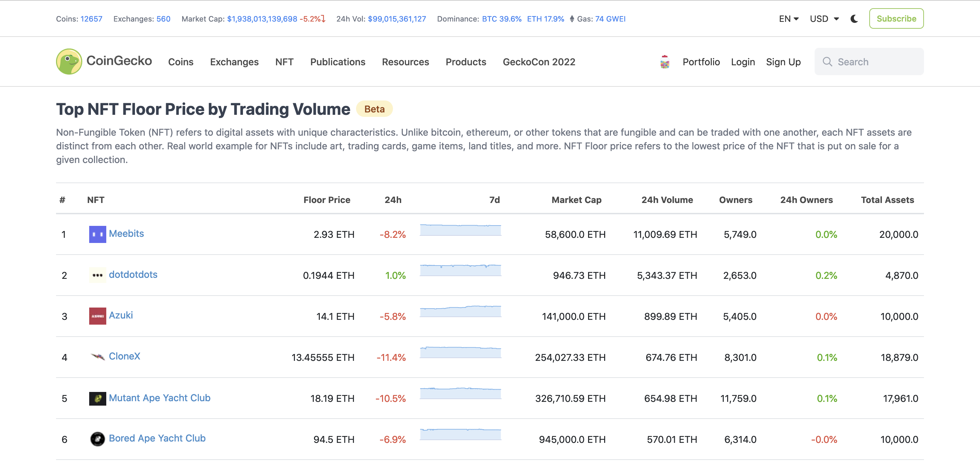Toggle dark mode moon icon

click(x=854, y=19)
